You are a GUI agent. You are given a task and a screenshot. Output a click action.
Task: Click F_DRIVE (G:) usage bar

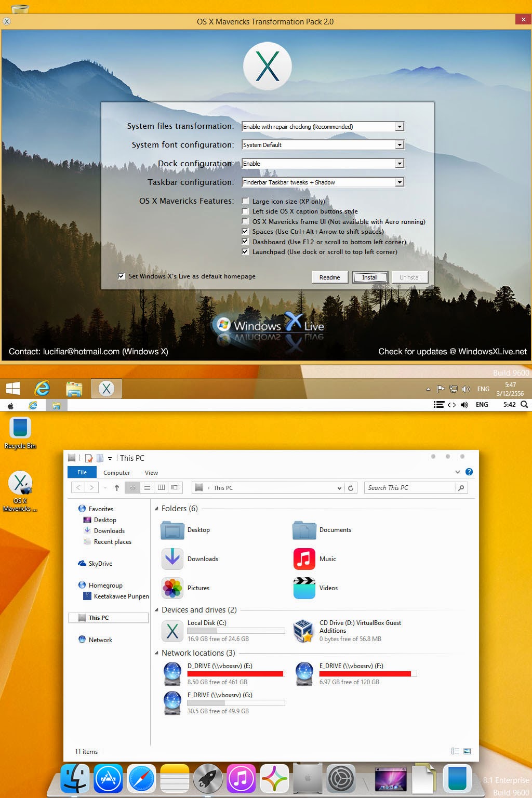236,703
